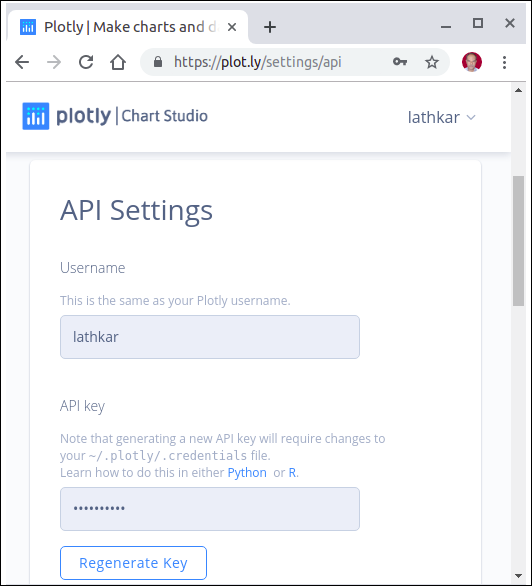
Task: Click the Username input field
Action: pos(210,337)
